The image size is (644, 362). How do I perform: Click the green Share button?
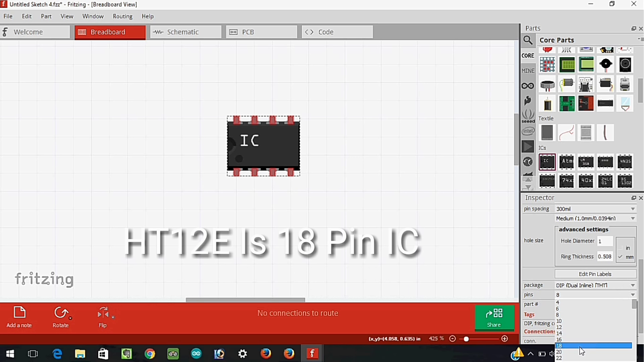[494, 317]
